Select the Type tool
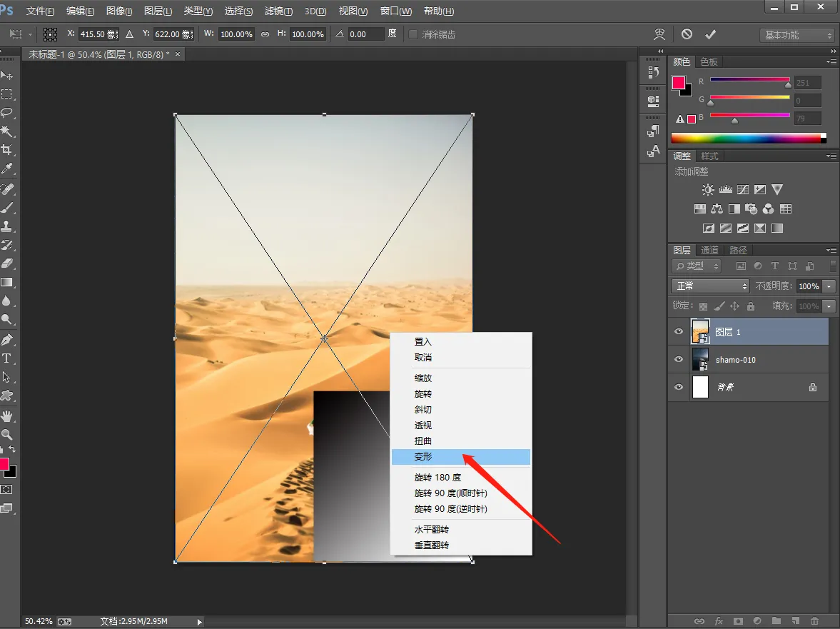This screenshot has width=840, height=629. coord(6,358)
